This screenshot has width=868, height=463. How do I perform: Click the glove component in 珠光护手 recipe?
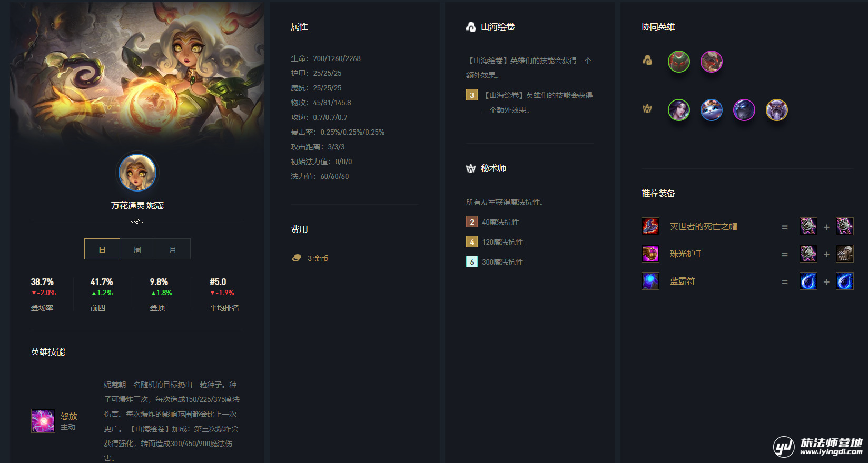(845, 254)
